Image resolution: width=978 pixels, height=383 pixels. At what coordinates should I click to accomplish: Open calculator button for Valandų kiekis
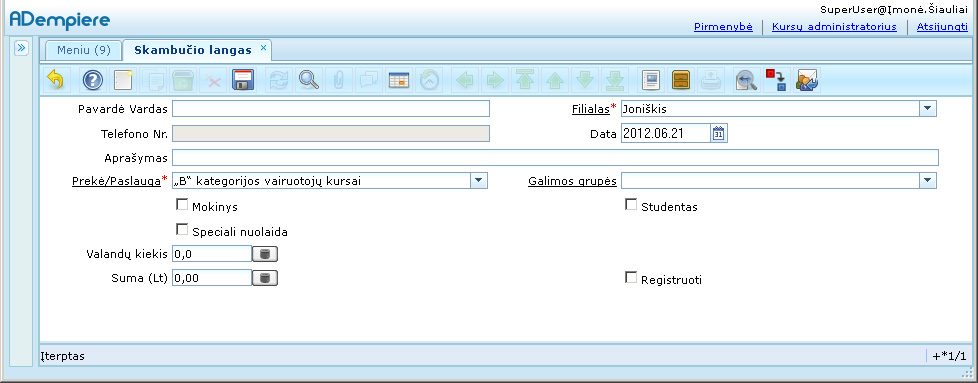pos(265,254)
